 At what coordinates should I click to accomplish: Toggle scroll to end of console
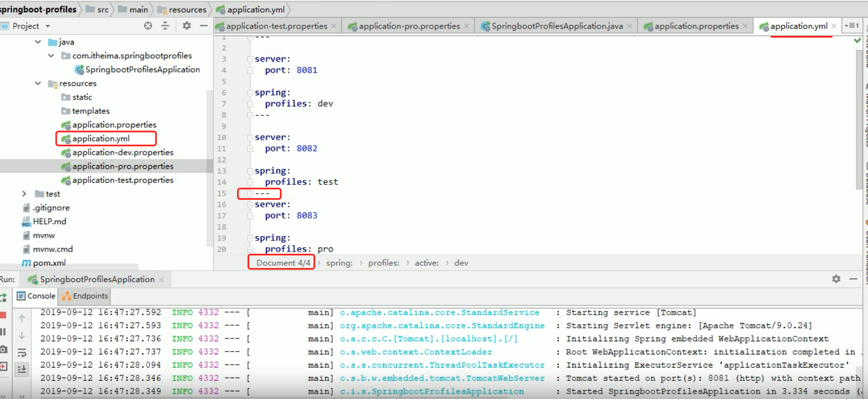point(22,369)
